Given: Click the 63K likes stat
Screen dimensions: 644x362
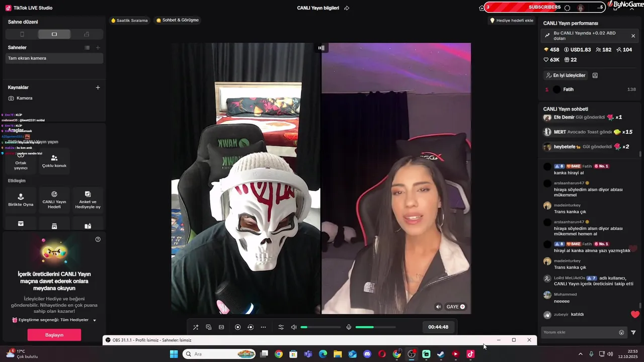Looking at the screenshot, I should click(x=551, y=60).
